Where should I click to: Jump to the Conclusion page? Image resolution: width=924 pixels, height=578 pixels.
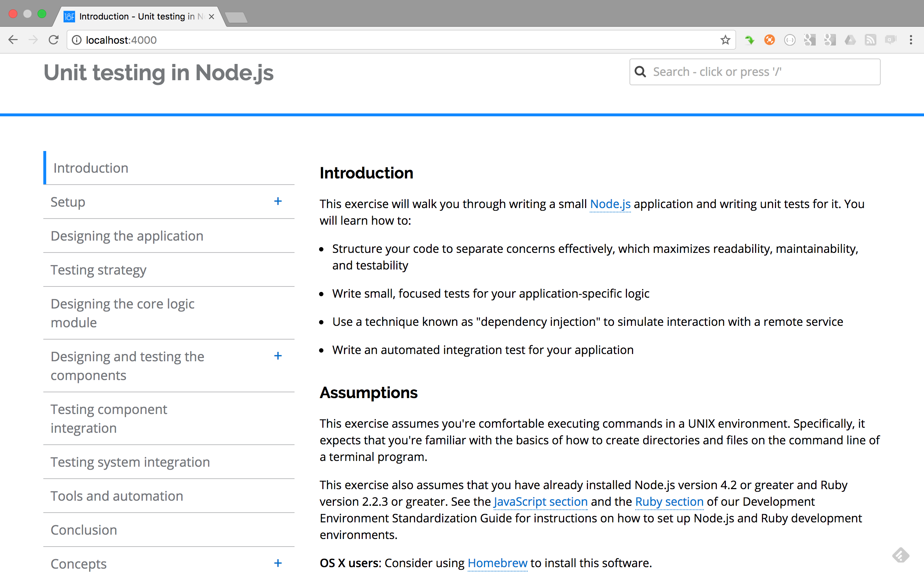point(84,530)
